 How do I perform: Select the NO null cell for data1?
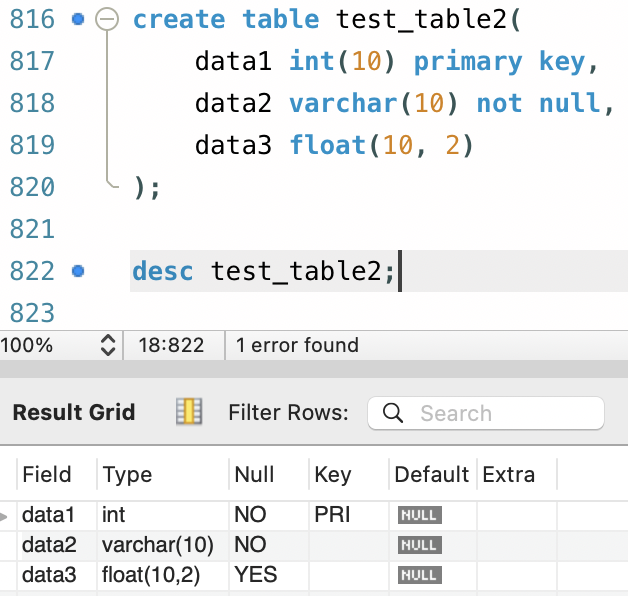coord(269,515)
